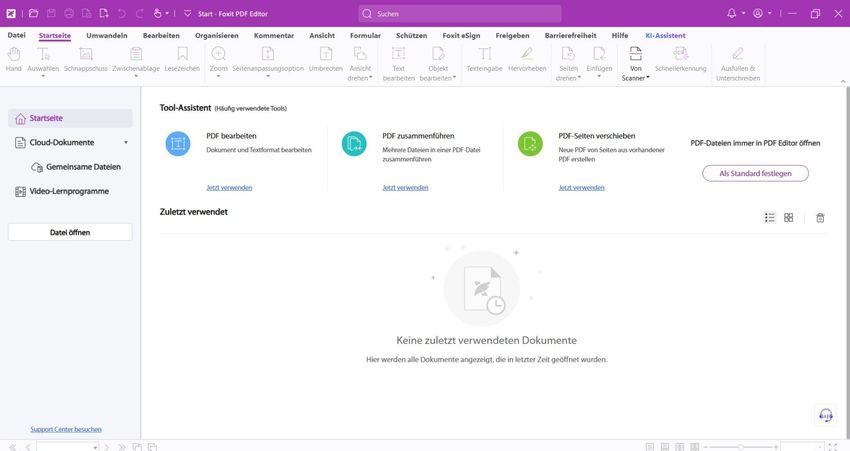Click Jetzt verwenden under PDF zusammenführen
The height and width of the screenshot is (451, 850).
point(405,188)
